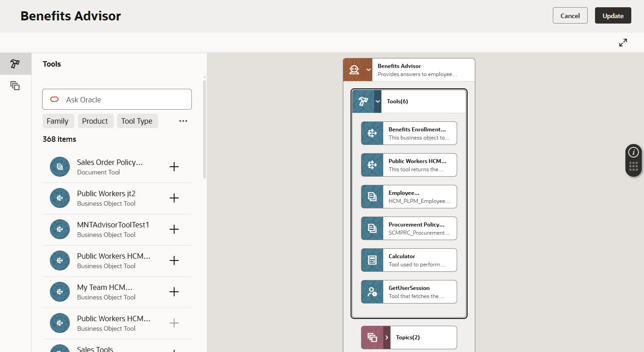Image resolution: width=644 pixels, height=352 pixels.
Task: Click the info icon on floating widget
Action: coord(634,152)
